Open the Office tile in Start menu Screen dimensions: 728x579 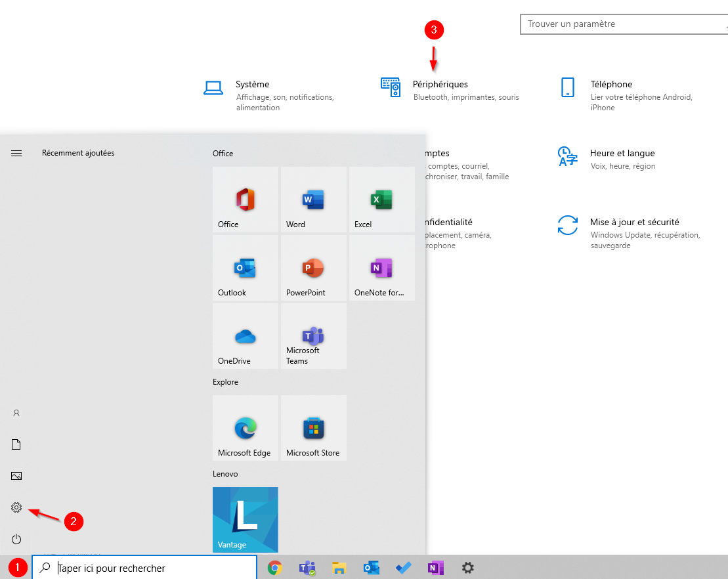(245, 200)
